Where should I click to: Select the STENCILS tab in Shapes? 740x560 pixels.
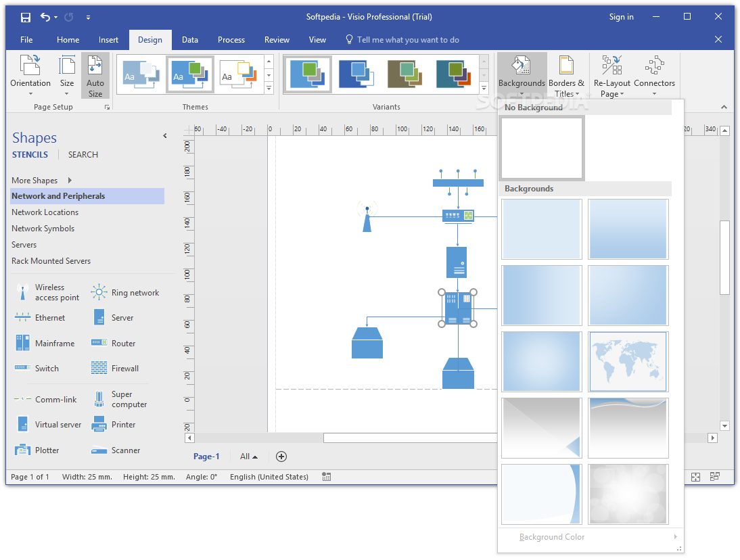tap(30, 155)
